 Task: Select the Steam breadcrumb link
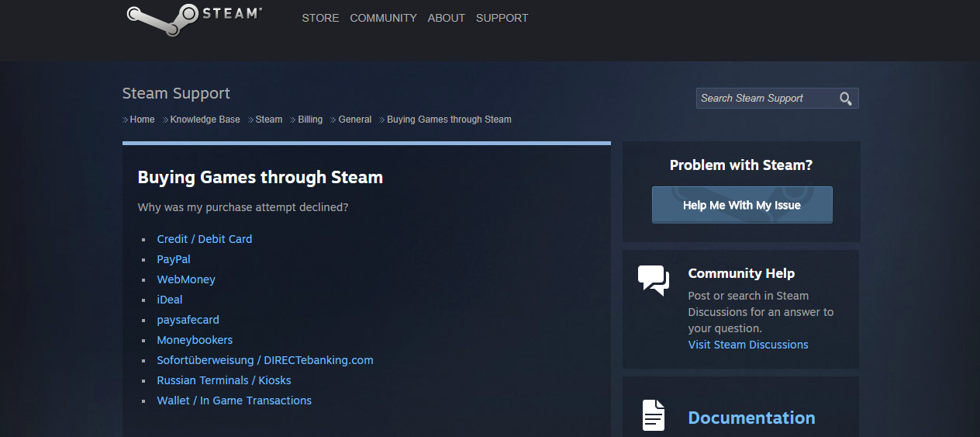tap(269, 120)
